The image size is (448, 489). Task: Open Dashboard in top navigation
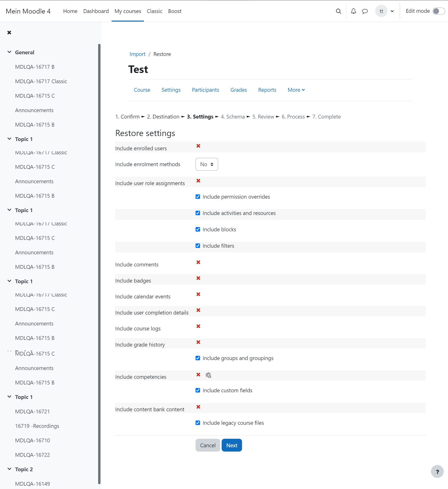96,11
